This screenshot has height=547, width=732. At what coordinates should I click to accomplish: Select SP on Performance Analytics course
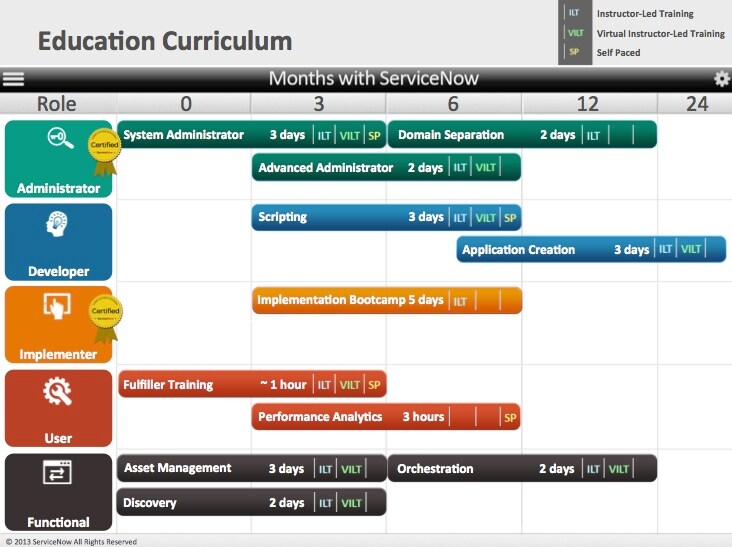pos(510,418)
